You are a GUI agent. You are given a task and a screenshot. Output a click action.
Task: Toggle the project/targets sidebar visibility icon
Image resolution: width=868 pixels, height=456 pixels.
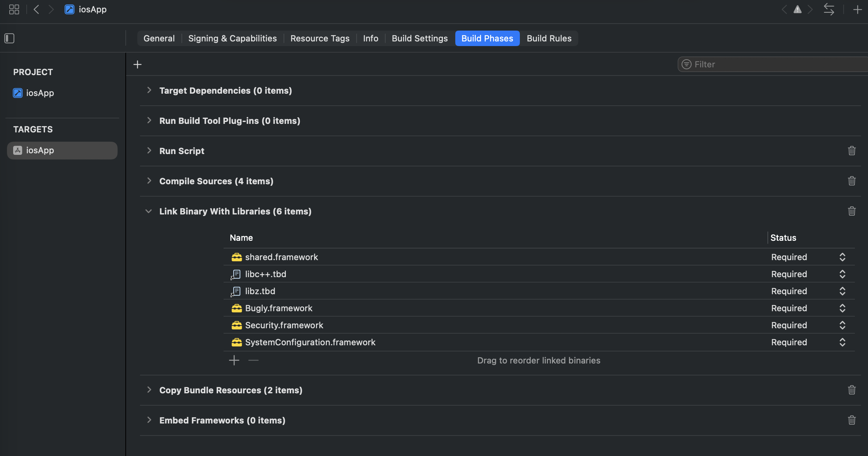(x=9, y=38)
